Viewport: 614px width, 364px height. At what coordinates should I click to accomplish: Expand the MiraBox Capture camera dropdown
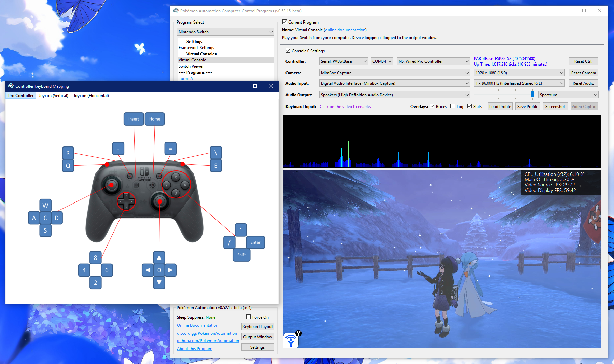(x=395, y=73)
